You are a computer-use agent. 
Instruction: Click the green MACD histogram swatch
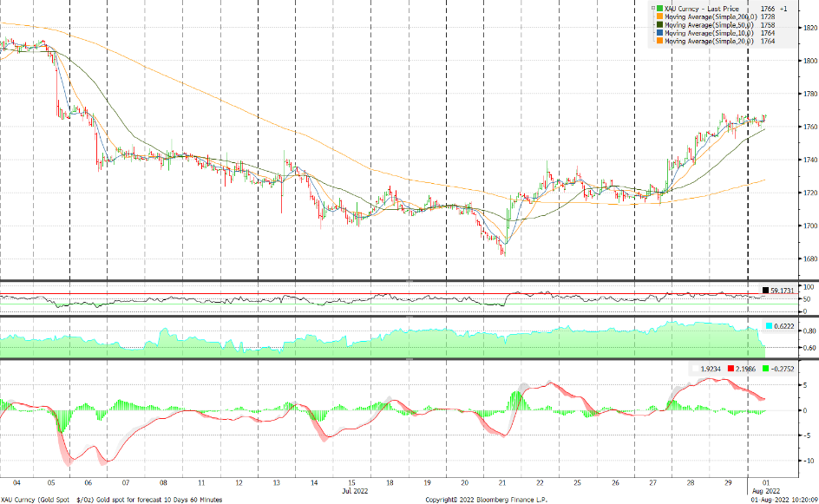pos(766,369)
